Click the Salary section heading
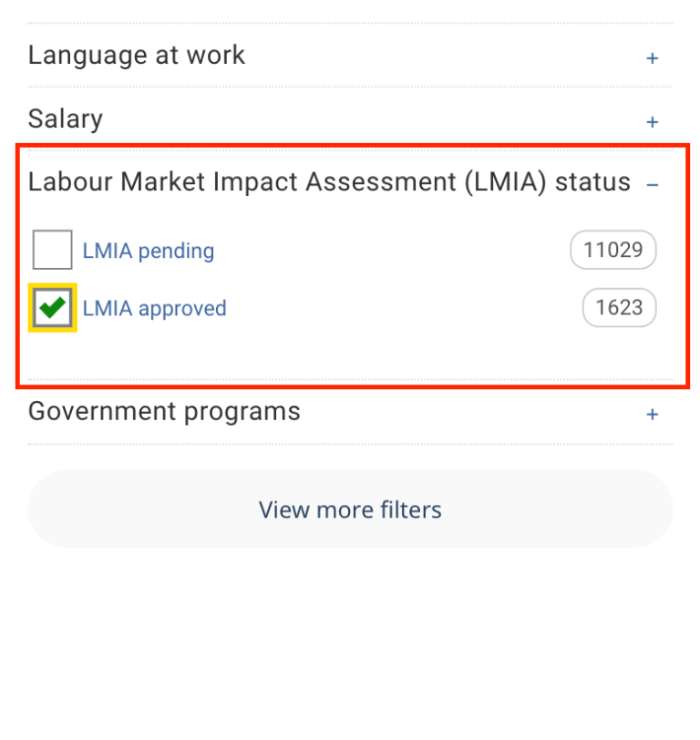 click(64, 118)
